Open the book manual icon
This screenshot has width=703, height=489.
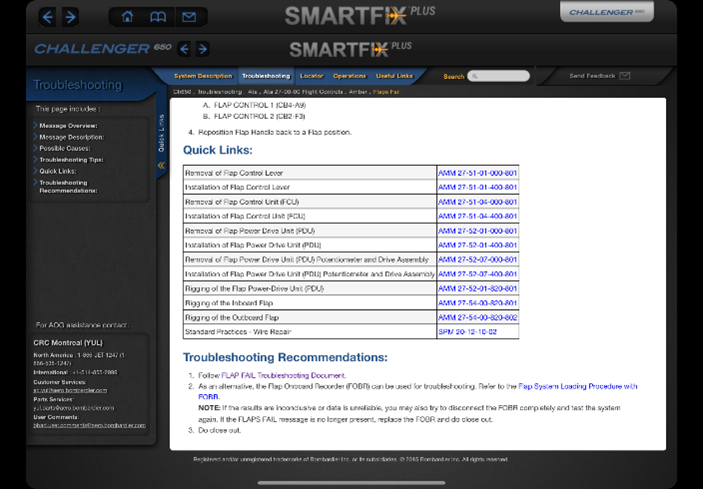point(158,17)
